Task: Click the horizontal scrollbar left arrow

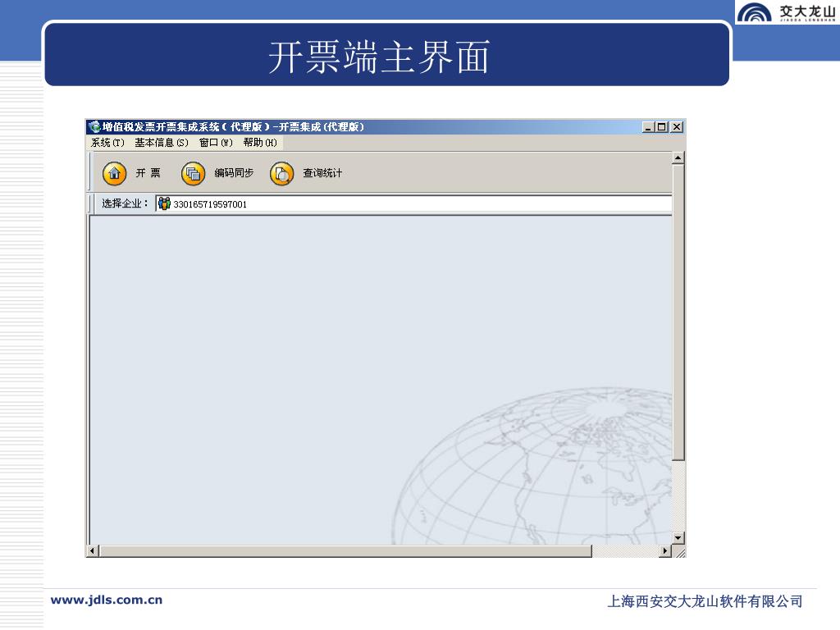Action: coord(92,550)
